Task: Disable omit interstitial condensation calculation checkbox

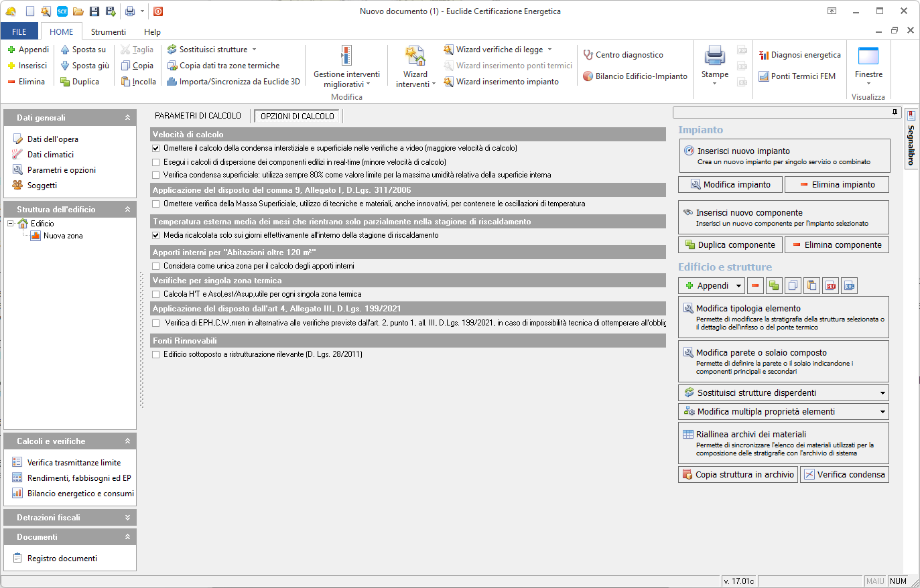Action: [x=156, y=149]
